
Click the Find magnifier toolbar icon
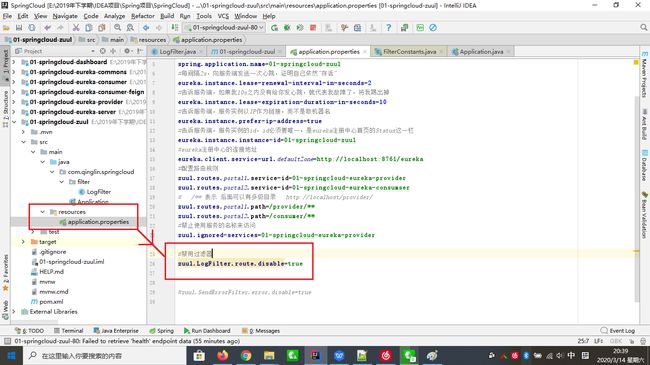(x=117, y=28)
